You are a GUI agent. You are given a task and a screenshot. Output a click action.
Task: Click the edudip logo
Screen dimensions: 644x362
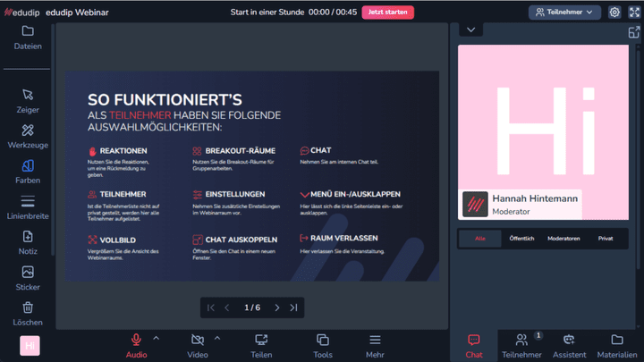click(x=22, y=13)
